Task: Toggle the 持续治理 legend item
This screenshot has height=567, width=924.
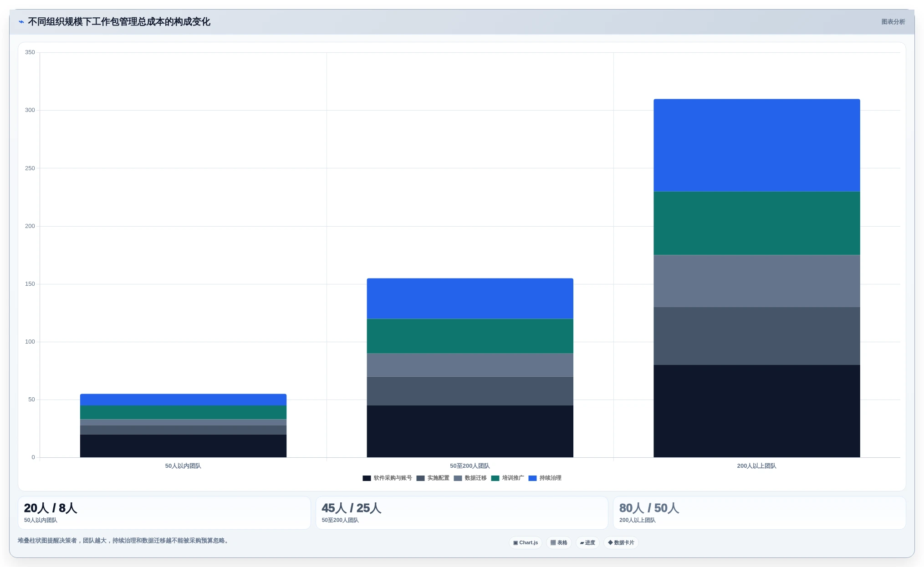Action: [x=545, y=478]
